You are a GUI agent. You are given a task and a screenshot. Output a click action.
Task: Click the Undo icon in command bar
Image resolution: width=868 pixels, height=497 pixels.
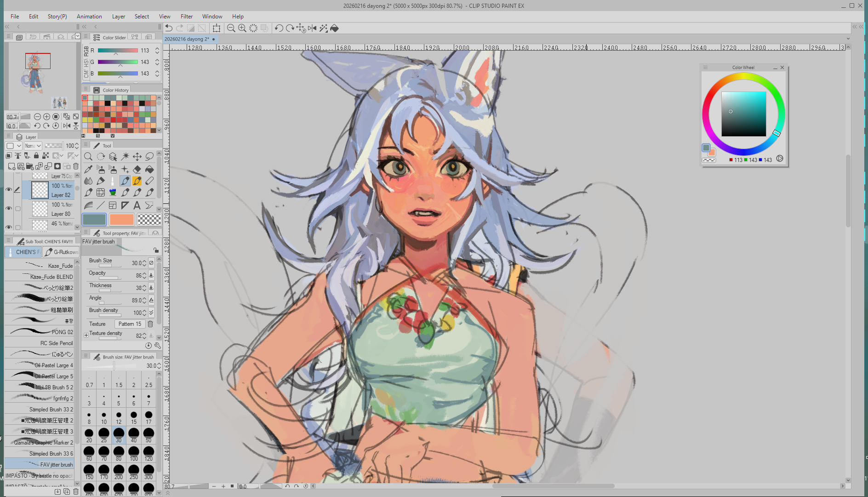tap(169, 29)
